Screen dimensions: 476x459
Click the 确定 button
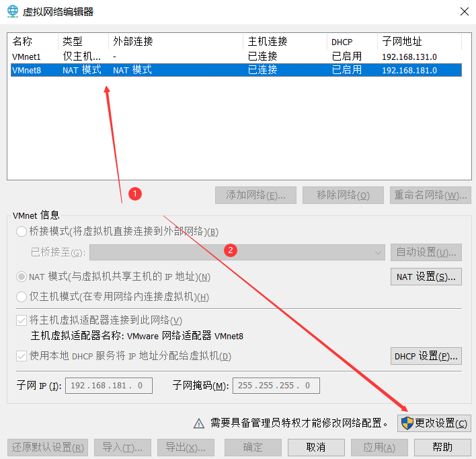[253, 448]
